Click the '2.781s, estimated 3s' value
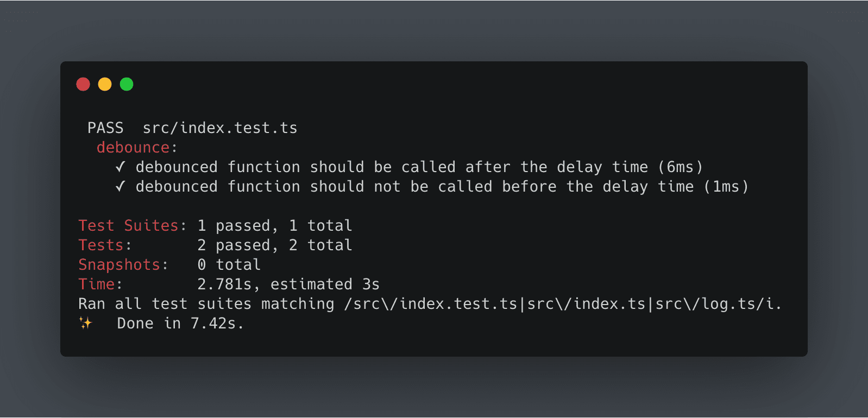 point(288,284)
